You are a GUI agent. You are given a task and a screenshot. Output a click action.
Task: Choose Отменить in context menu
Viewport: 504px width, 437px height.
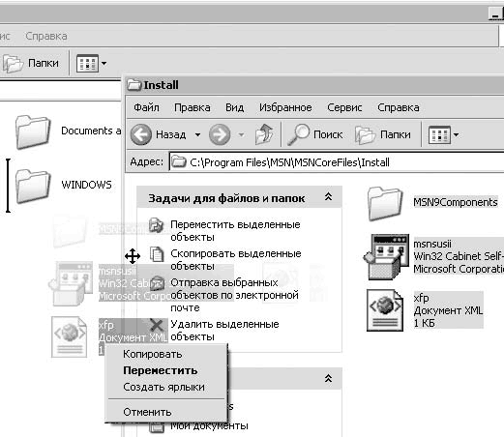pyautogui.click(x=147, y=412)
